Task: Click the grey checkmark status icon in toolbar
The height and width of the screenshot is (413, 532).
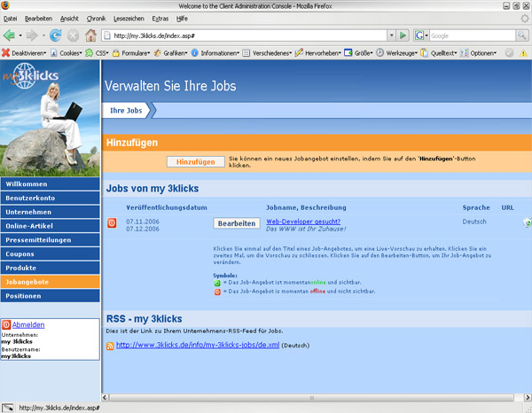Action: (x=509, y=52)
